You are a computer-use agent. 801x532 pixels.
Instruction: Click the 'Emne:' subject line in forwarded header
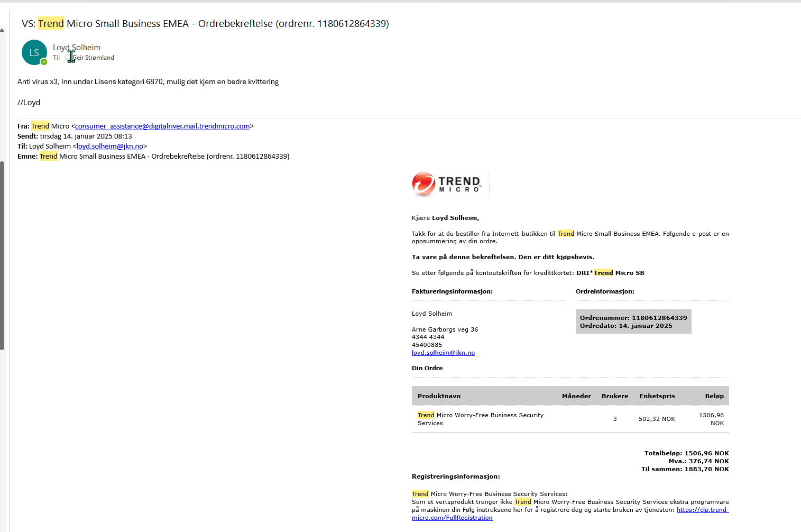click(x=153, y=156)
